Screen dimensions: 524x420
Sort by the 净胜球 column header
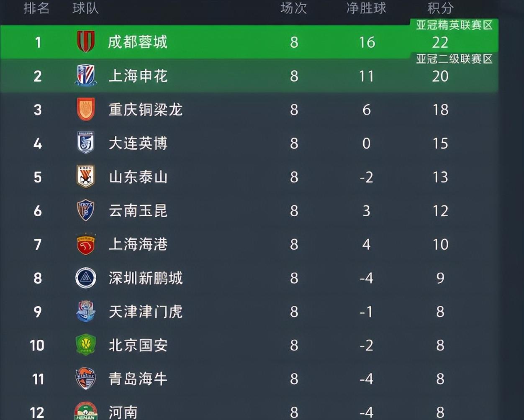point(366,8)
